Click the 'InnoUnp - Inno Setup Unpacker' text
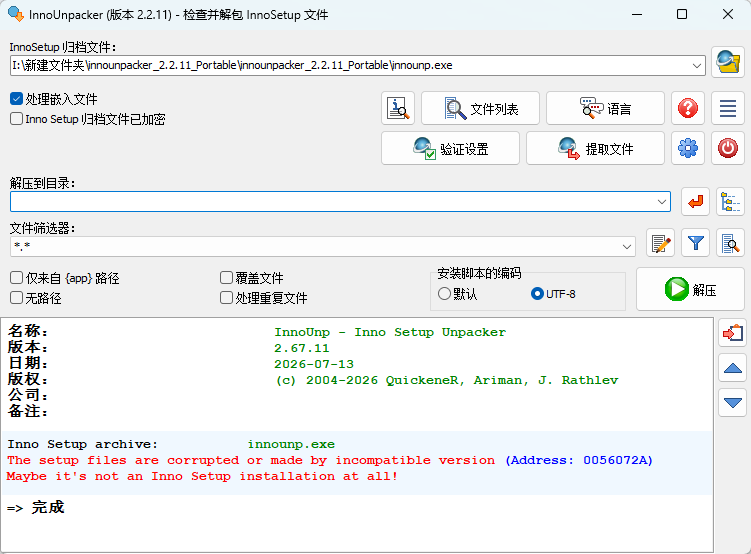 point(390,332)
